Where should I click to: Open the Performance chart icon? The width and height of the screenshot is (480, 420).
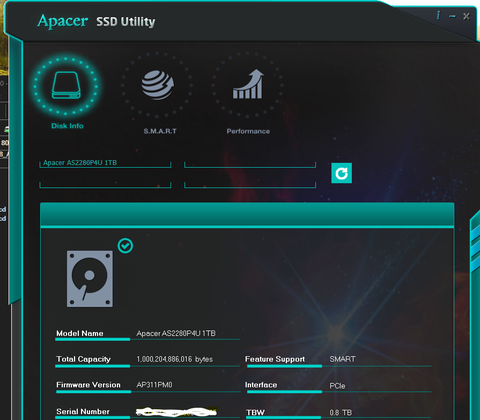(248, 85)
